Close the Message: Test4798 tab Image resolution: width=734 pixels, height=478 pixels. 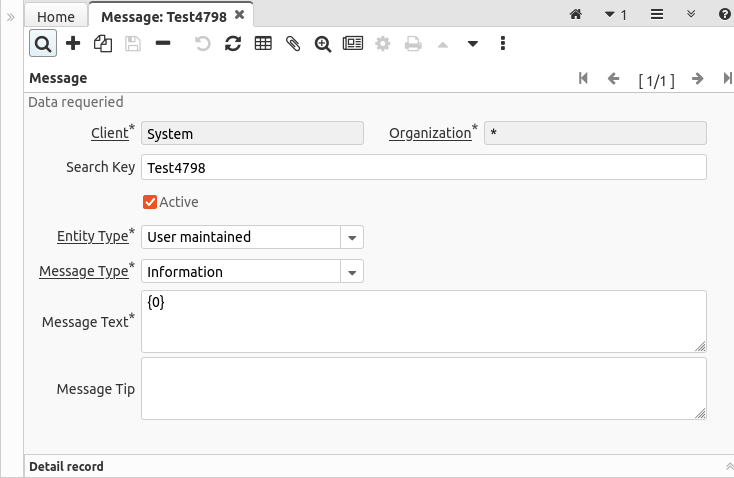click(x=239, y=15)
